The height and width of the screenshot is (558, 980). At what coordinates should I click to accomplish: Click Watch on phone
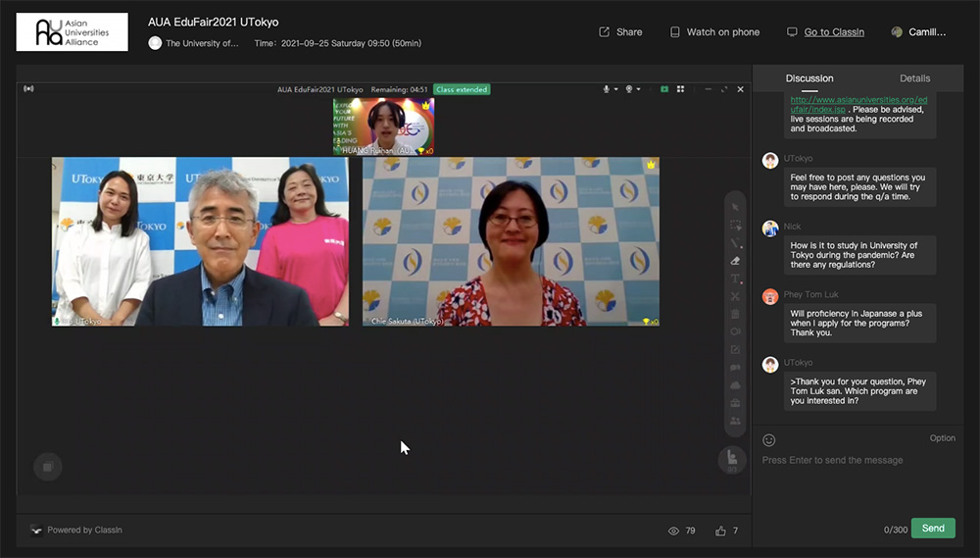point(714,32)
